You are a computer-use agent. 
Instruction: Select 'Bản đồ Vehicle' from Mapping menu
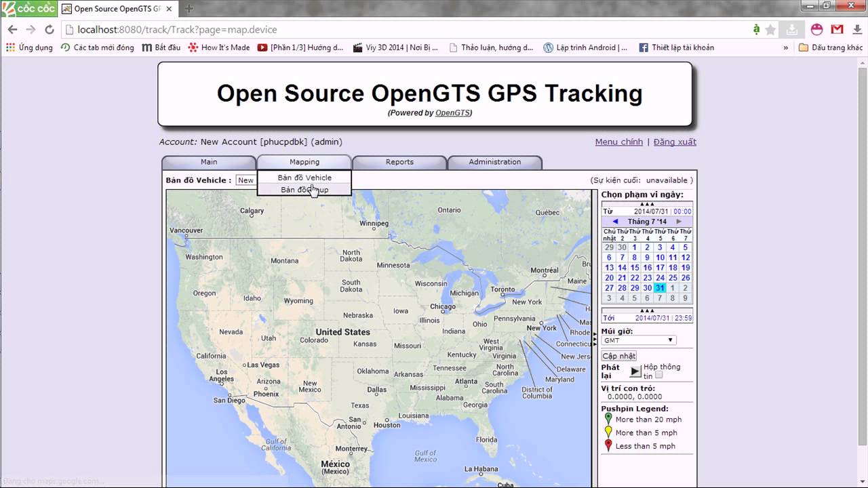(x=304, y=178)
